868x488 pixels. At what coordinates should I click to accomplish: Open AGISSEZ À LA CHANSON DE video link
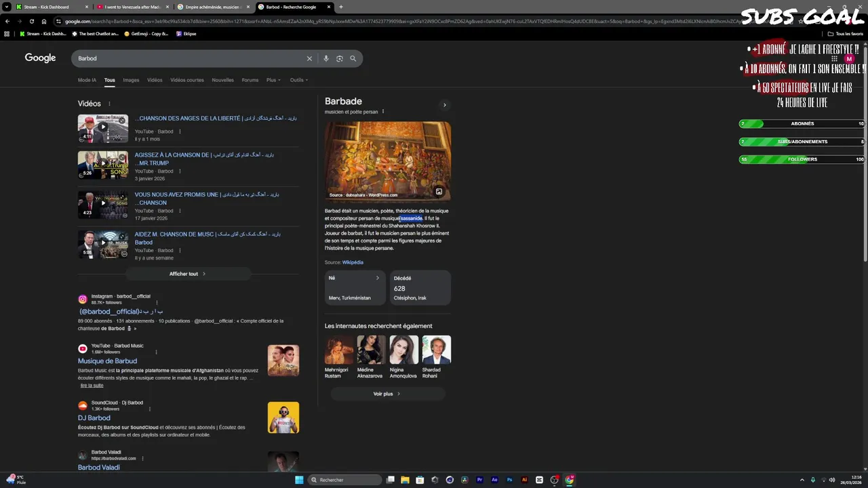[203, 159]
